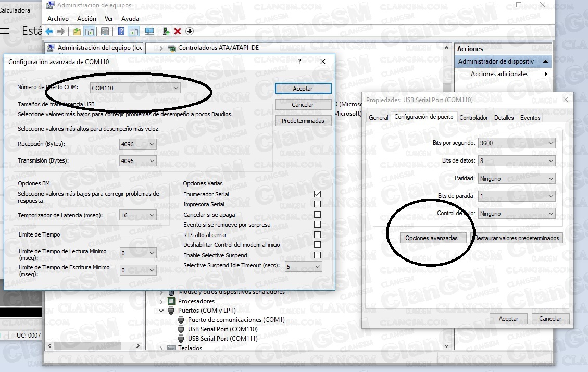Open Selective Suspend Idle Timeout dropdown
Viewport: 588px width, 372px height.
click(304, 267)
